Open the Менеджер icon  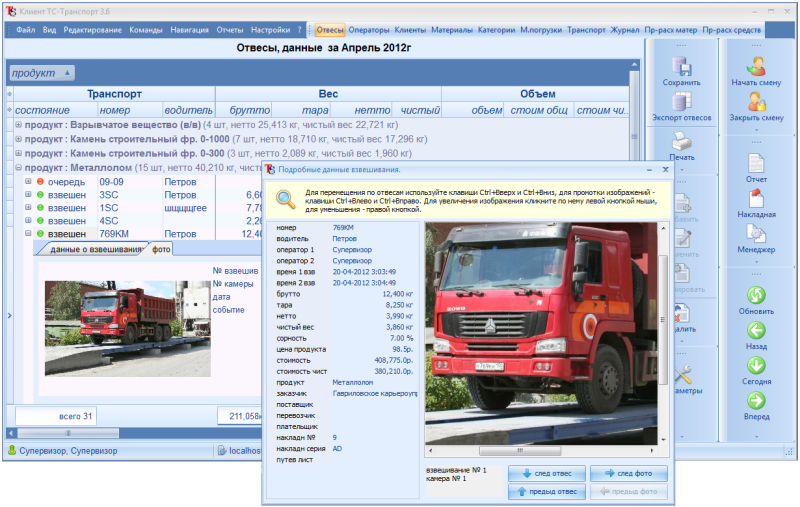coord(756,234)
